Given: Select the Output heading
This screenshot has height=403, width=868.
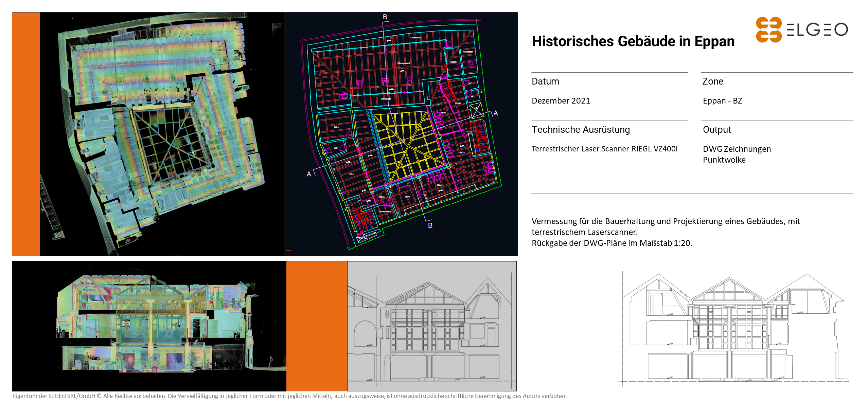Looking at the screenshot, I should [x=717, y=130].
